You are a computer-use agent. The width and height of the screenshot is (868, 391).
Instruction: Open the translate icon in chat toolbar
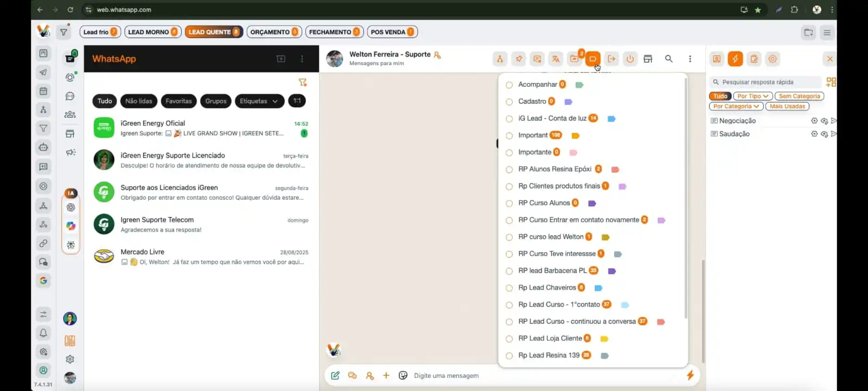coord(556,59)
